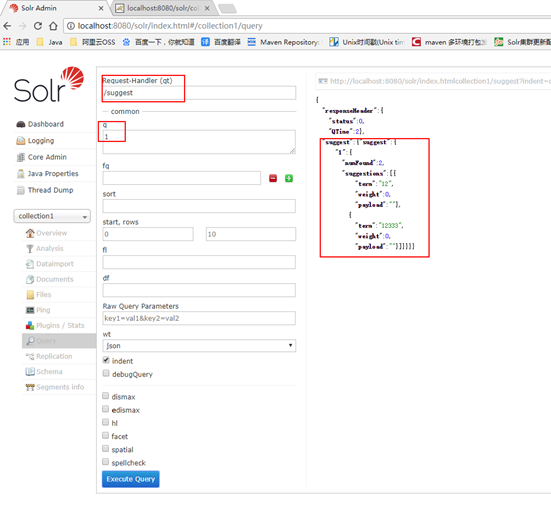Open the 阿里云OSS bookmark folder
This screenshot has height=510, width=551.
pyautogui.click(x=92, y=42)
